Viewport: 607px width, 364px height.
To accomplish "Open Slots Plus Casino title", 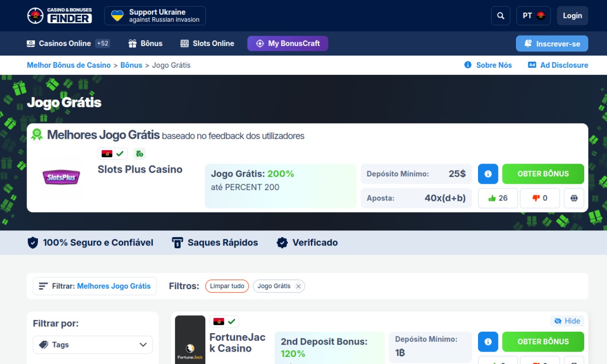I will click(x=140, y=169).
